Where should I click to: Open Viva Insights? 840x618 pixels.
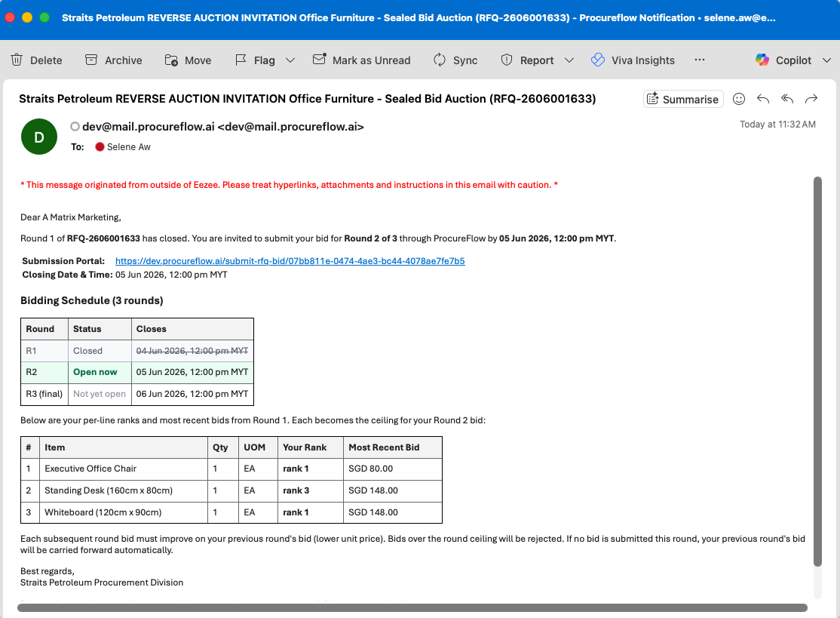tap(633, 60)
